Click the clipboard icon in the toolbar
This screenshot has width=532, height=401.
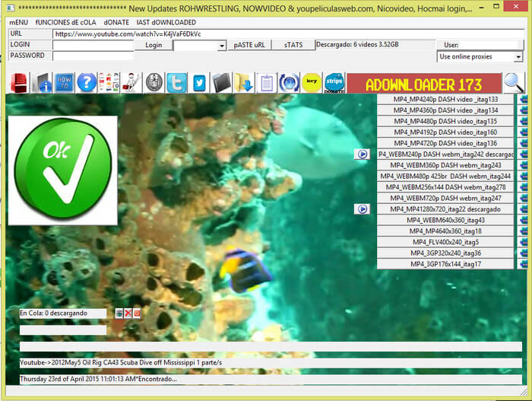tap(266, 82)
